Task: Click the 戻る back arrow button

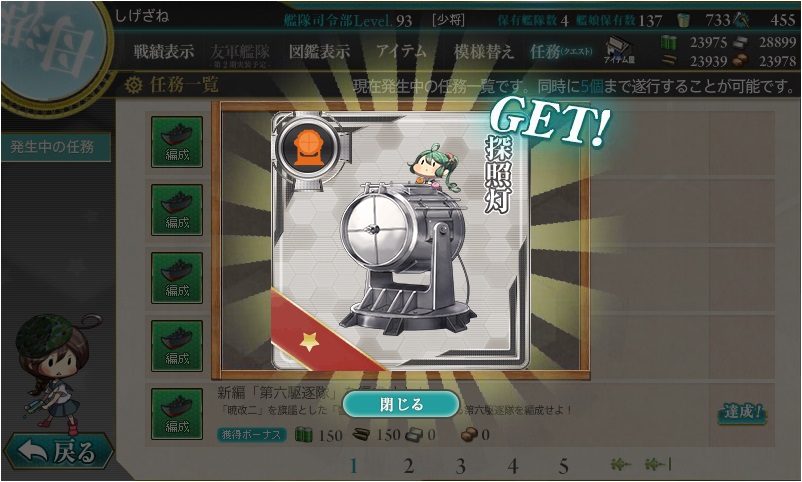Action: pos(58,451)
